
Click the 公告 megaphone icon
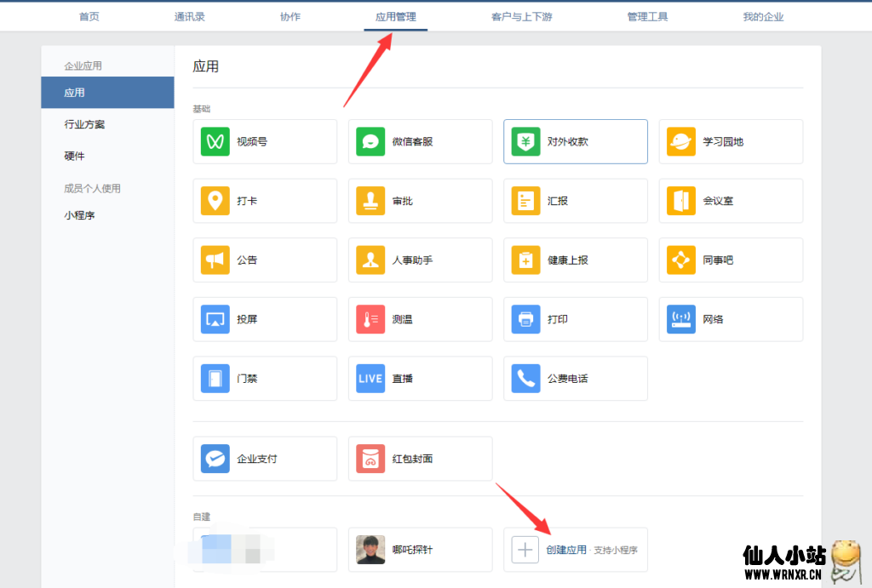(215, 260)
